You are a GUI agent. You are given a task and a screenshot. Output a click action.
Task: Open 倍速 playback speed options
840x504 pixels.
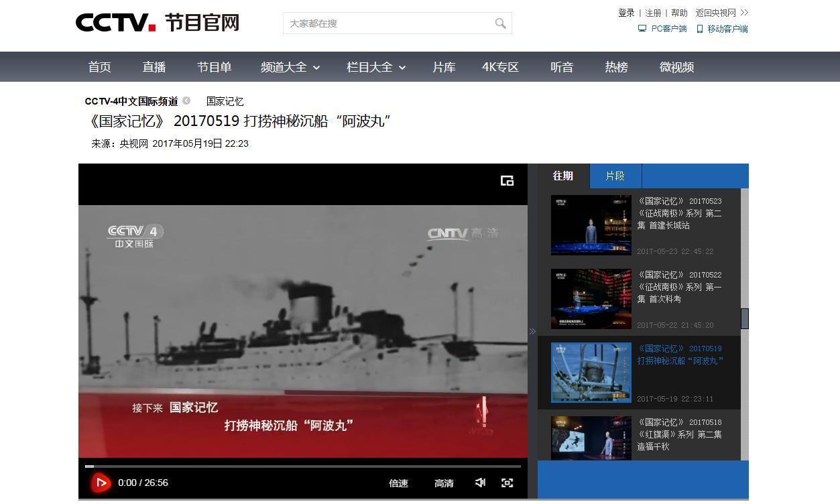click(x=398, y=483)
